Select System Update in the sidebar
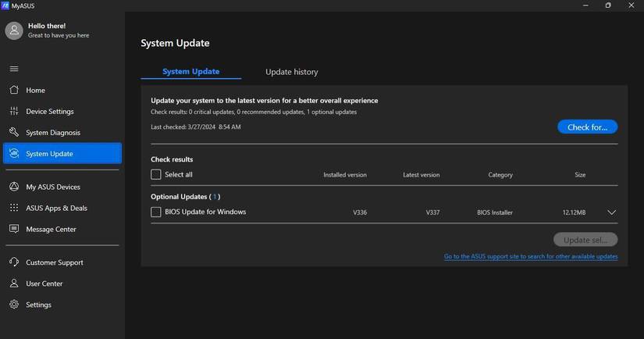Screen dimensions: 644x339 [x=62, y=154]
